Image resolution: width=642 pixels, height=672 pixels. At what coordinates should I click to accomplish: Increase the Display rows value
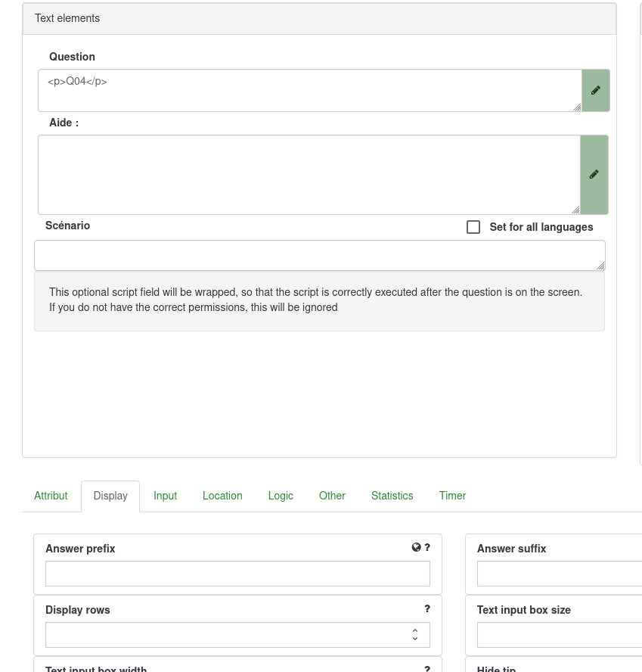[x=415, y=630]
